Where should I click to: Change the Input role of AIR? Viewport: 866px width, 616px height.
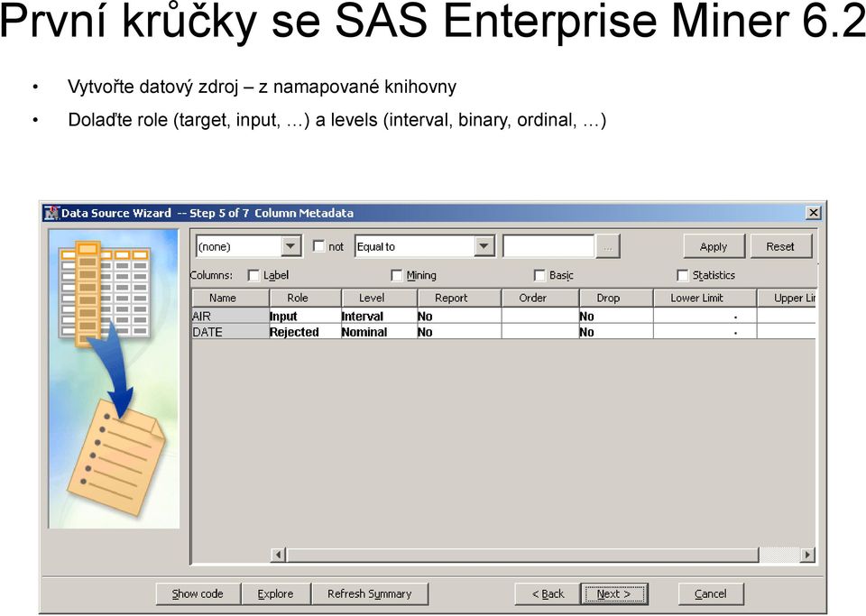click(x=306, y=316)
